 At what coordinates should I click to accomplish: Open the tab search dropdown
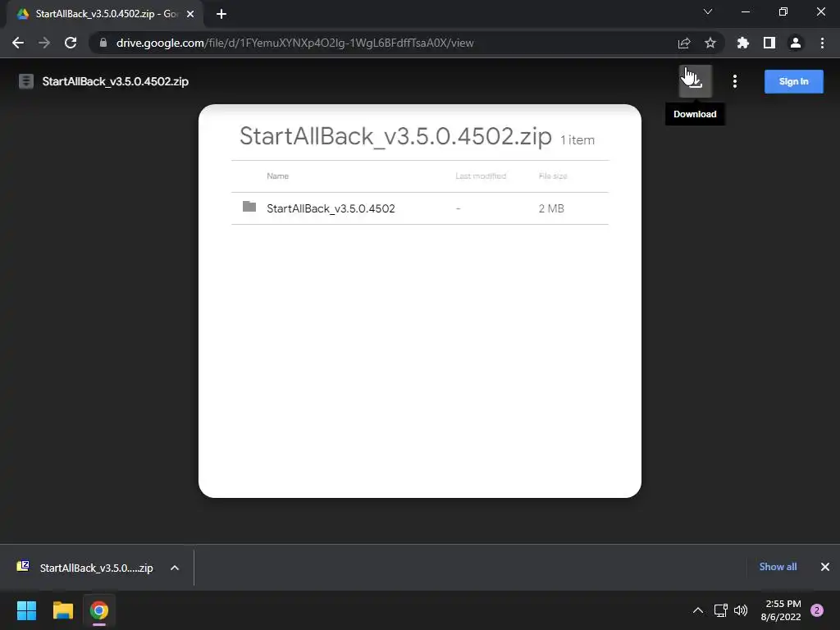708,11
